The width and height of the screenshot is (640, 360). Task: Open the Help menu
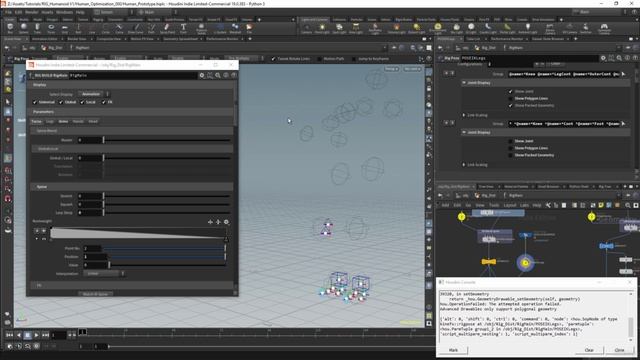click(80, 12)
